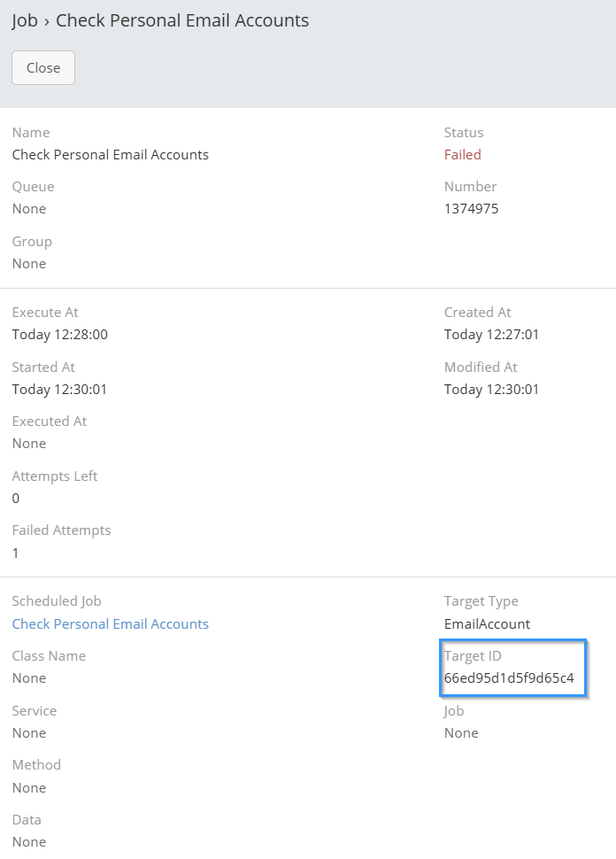Screen dimensions: 616x859
Task: Open the Scheduled Job link Check Personal Email Accounts
Action: pyautogui.click(x=110, y=624)
